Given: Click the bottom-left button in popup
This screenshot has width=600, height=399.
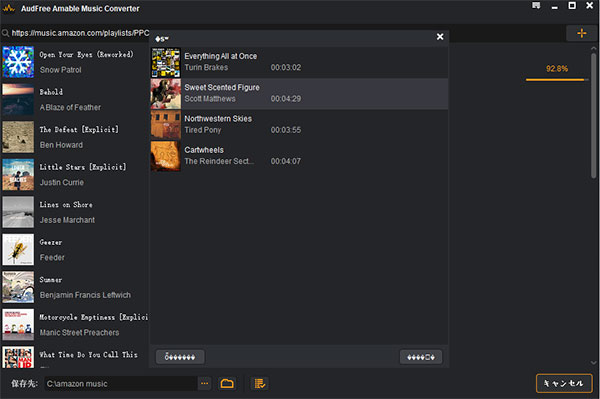Looking at the screenshot, I should pyautogui.click(x=180, y=357).
